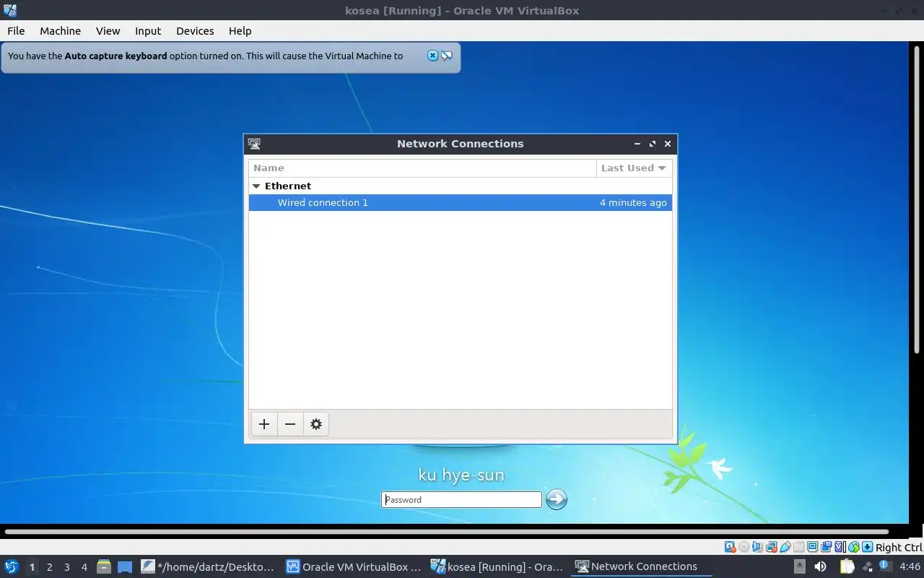
Task: Open the file manager from panel
Action: (x=104, y=566)
